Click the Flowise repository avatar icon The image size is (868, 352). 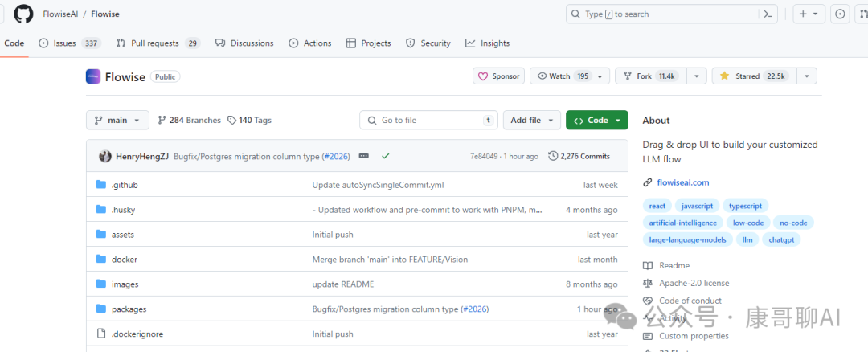93,76
